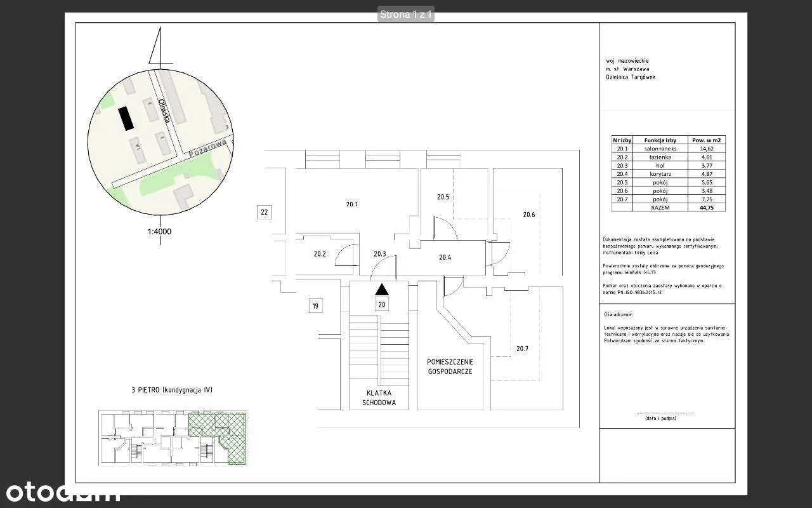Select the 'salon+aneks' table cell
Screen dimensions: 812x508
[x=660, y=149]
